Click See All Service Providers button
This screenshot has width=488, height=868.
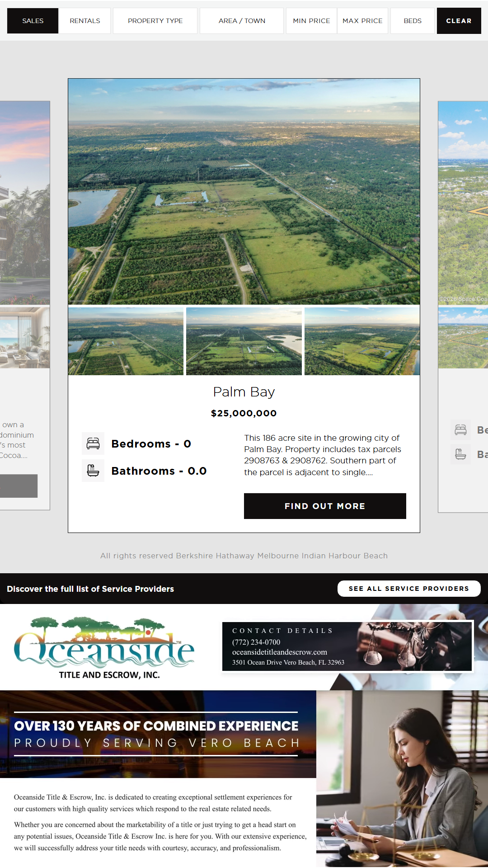pyautogui.click(x=408, y=589)
